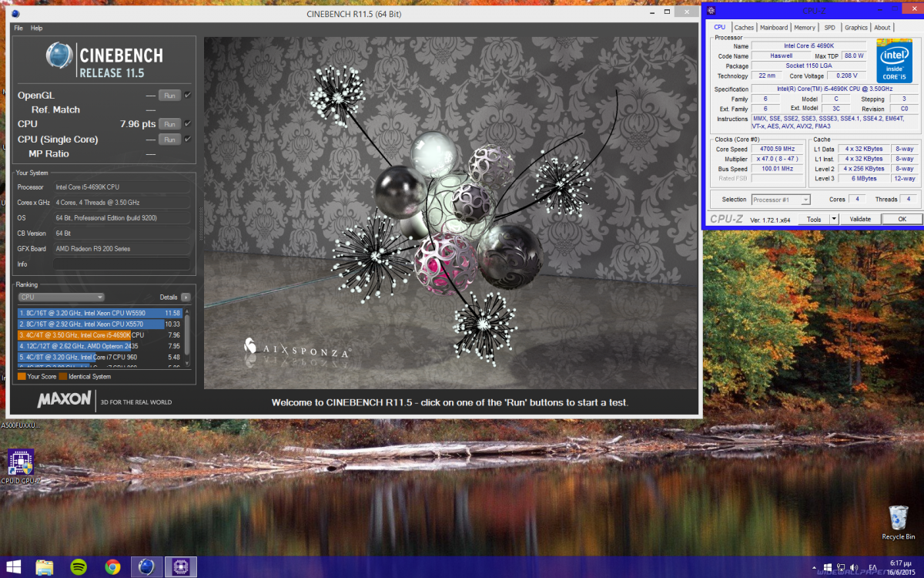This screenshot has height=578, width=924.
Task: Click the rendered spheres scene preview
Action: click(x=450, y=213)
